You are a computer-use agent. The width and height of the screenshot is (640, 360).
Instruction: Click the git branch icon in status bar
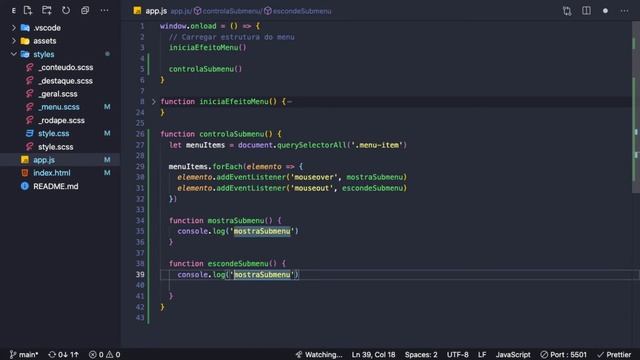pyautogui.click(x=13, y=354)
